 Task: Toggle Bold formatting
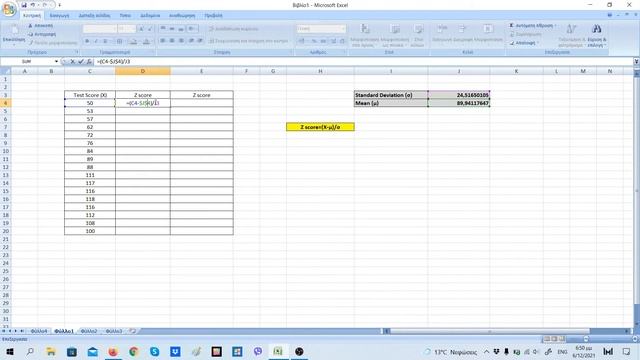pyautogui.click(x=87, y=41)
